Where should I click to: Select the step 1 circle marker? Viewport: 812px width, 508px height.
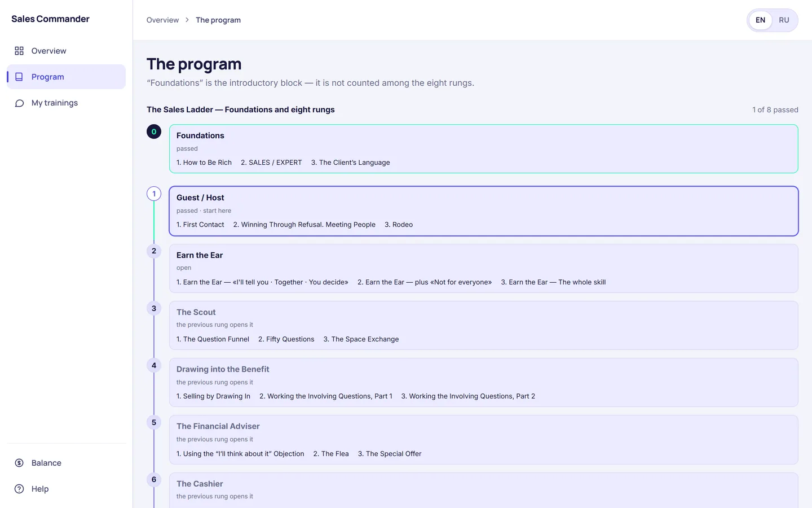coord(154,194)
